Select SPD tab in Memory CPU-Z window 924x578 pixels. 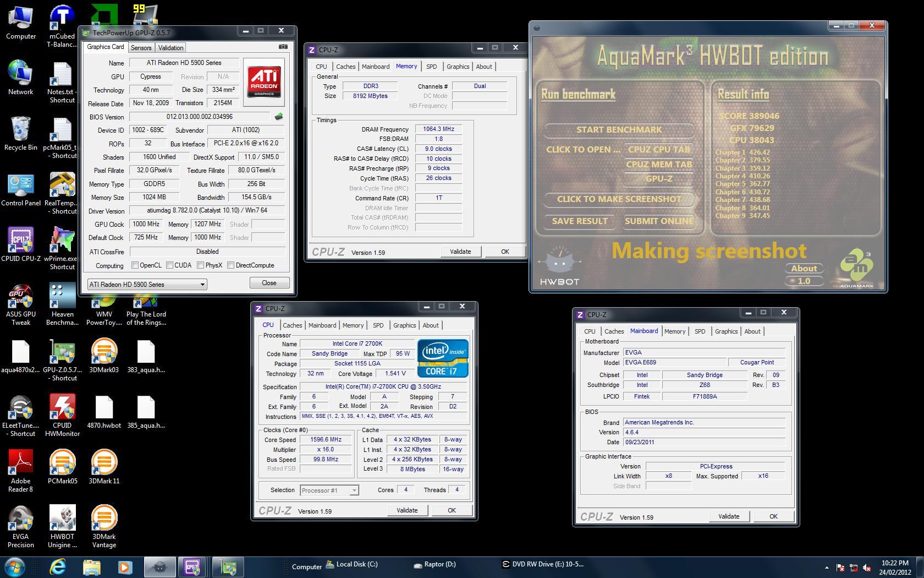click(432, 67)
